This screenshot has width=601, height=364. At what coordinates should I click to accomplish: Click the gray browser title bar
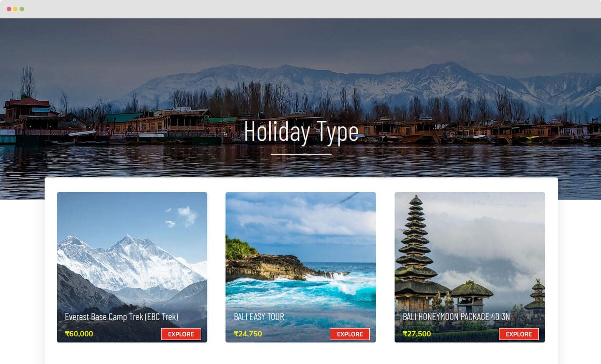click(300, 9)
